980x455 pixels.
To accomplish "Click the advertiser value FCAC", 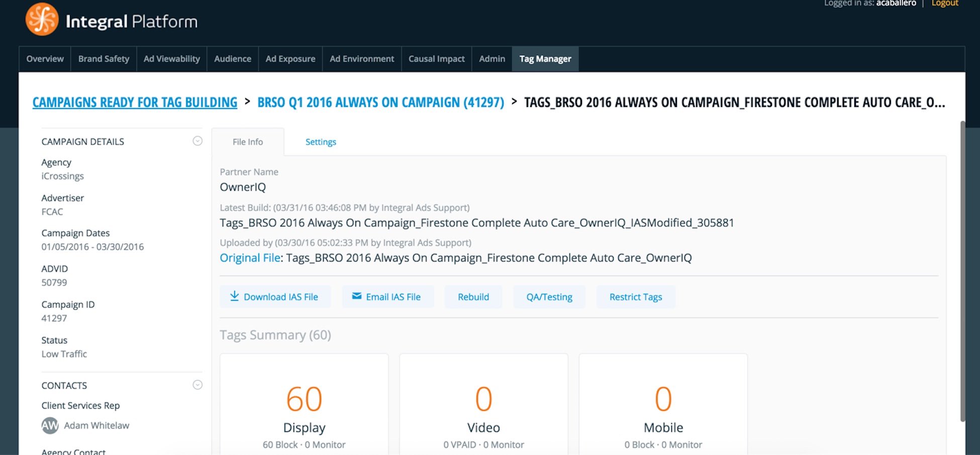I will coord(52,212).
